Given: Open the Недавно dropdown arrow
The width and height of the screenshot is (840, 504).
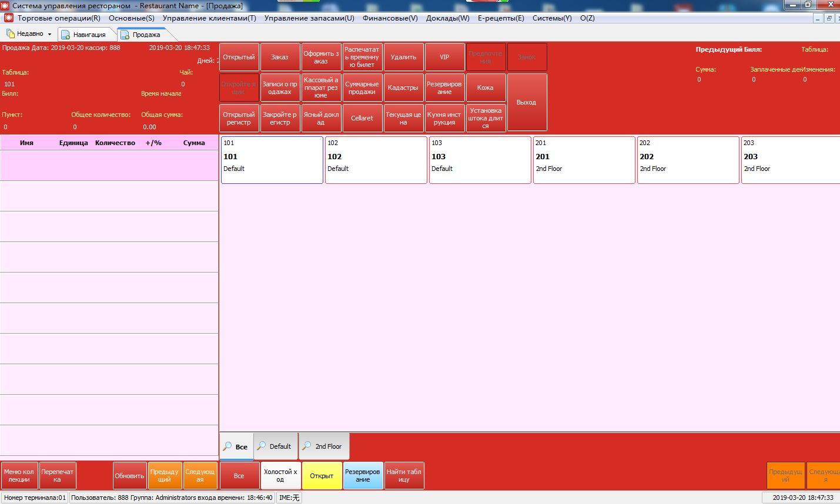Looking at the screenshot, I should pyautogui.click(x=50, y=34).
